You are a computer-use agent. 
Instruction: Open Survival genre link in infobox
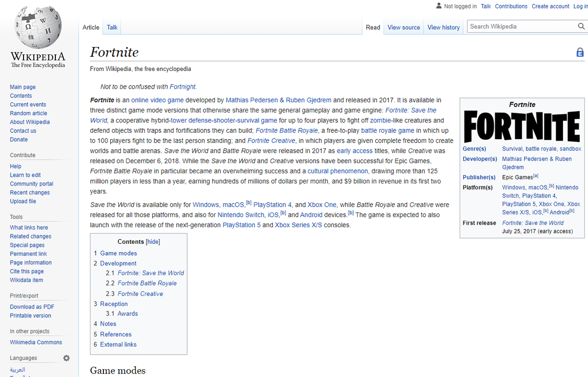[512, 149]
